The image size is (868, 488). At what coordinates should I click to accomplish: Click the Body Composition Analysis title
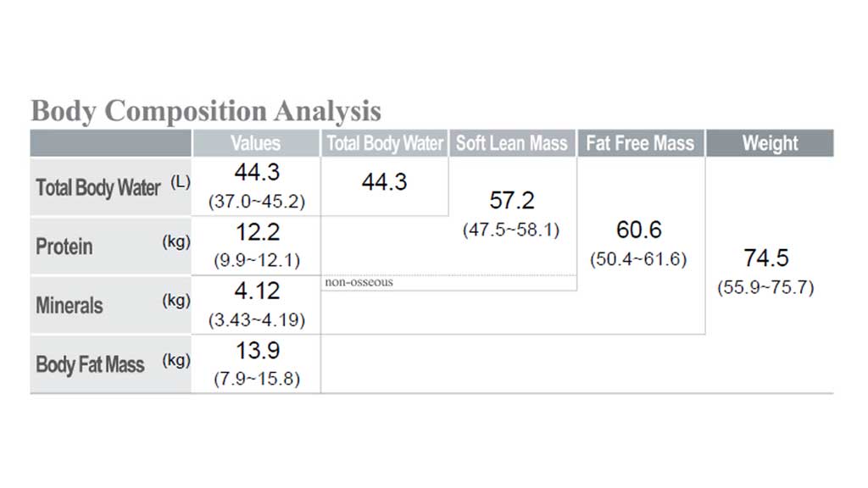206,111
